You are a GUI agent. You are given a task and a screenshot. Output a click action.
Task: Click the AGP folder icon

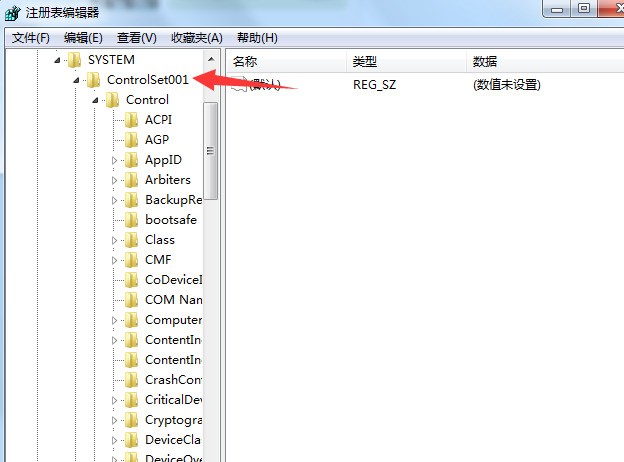[x=131, y=140]
